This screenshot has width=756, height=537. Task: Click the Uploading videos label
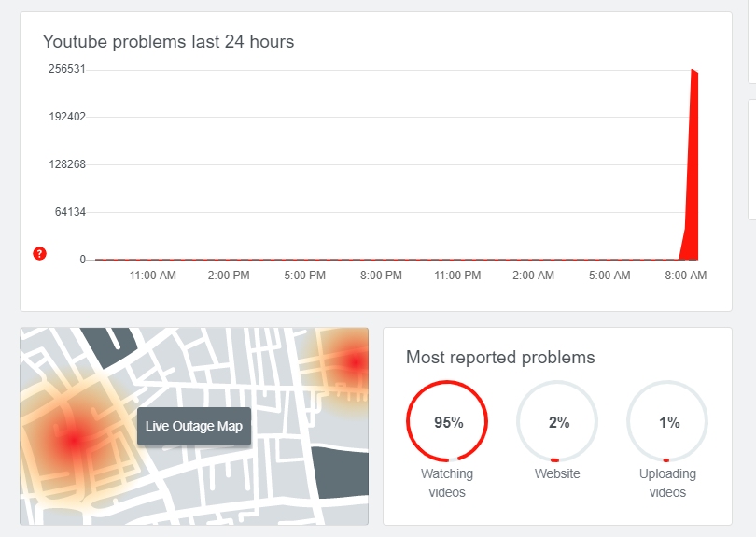point(667,483)
